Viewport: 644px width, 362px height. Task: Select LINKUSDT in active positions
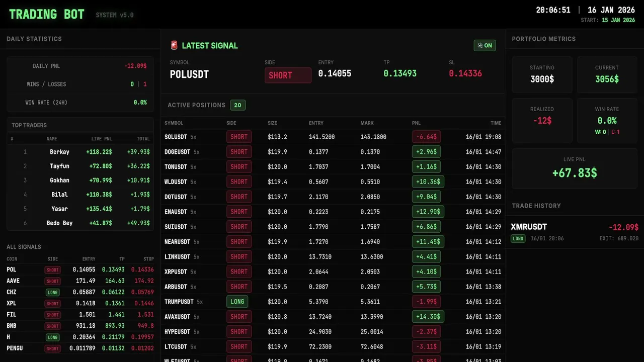point(177,257)
